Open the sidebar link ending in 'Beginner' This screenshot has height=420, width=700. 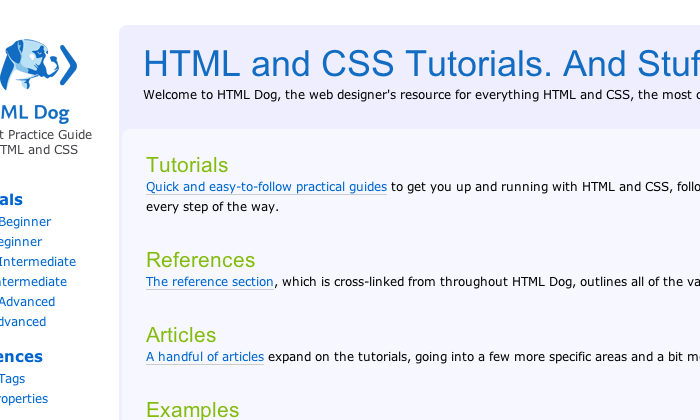(x=25, y=222)
